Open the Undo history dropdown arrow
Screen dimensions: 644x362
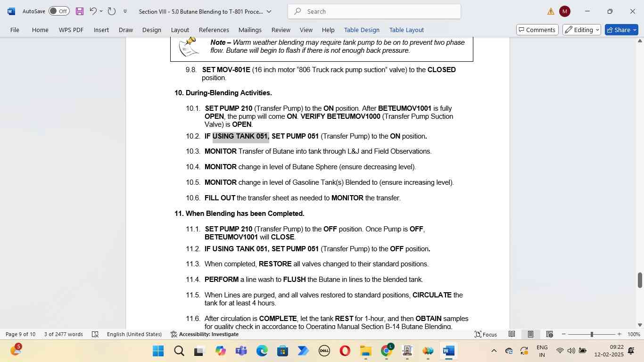(101, 11)
